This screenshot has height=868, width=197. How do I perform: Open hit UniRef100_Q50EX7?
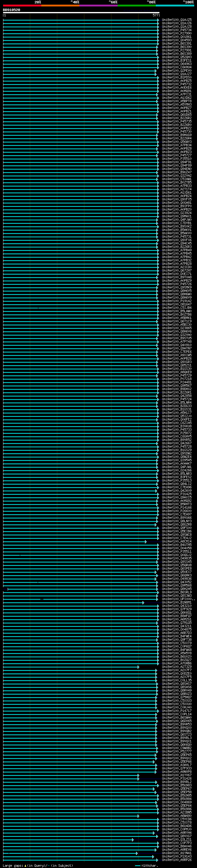point(177,572)
